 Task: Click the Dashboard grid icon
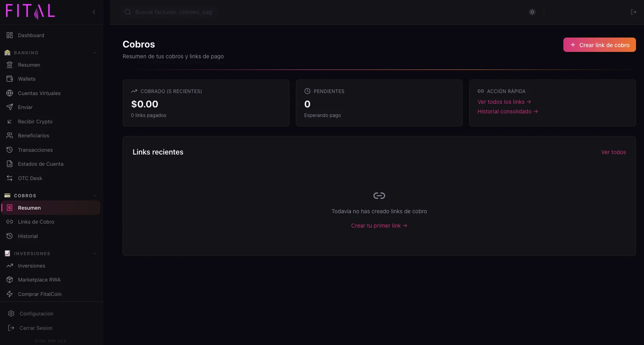point(10,35)
